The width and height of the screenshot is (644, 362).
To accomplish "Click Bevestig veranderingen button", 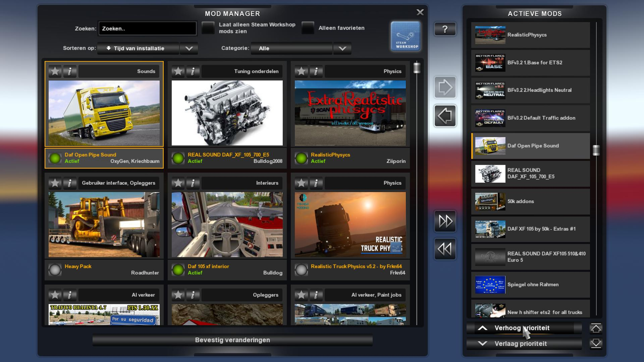I will (233, 340).
